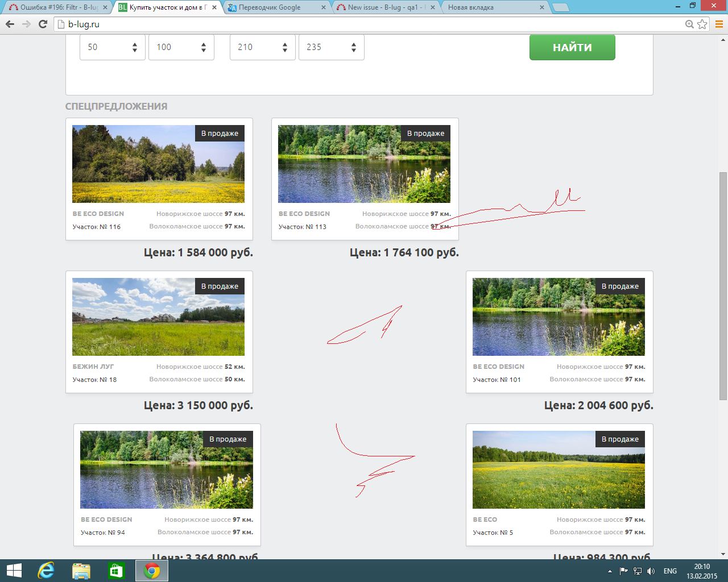The image size is (728, 582).
Task: Adjust the stepper arrows on field 235
Action: (x=354, y=47)
